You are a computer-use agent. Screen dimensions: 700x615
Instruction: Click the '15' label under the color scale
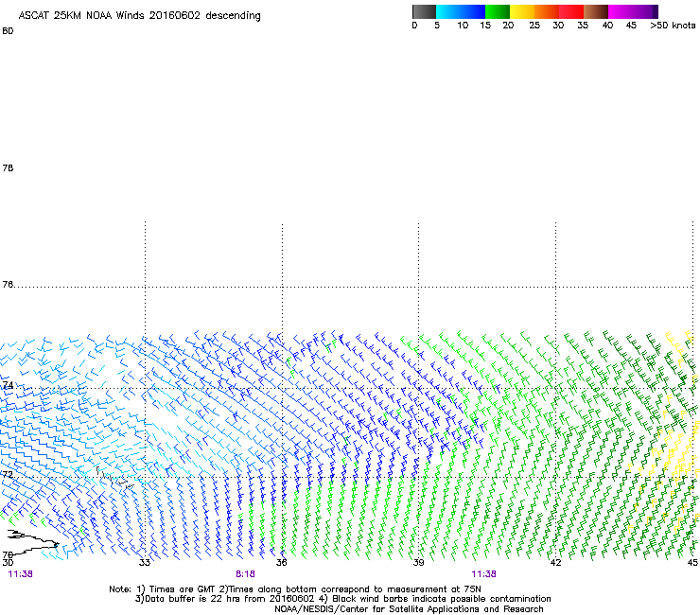485,26
